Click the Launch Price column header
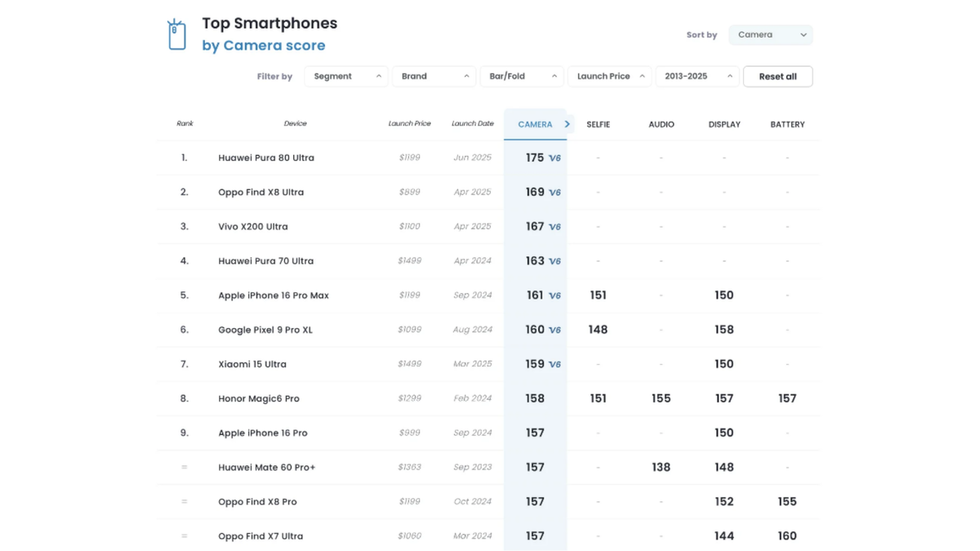 pyautogui.click(x=409, y=123)
